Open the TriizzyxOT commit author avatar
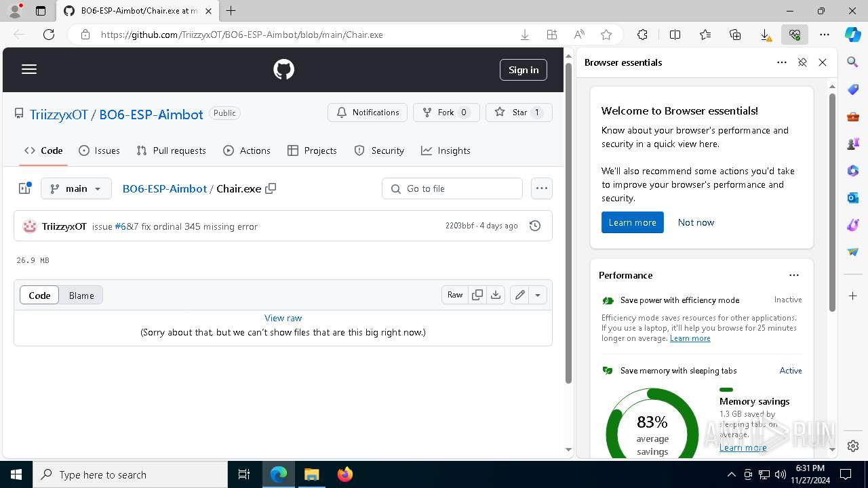Image resolution: width=868 pixels, height=488 pixels. pyautogui.click(x=29, y=226)
